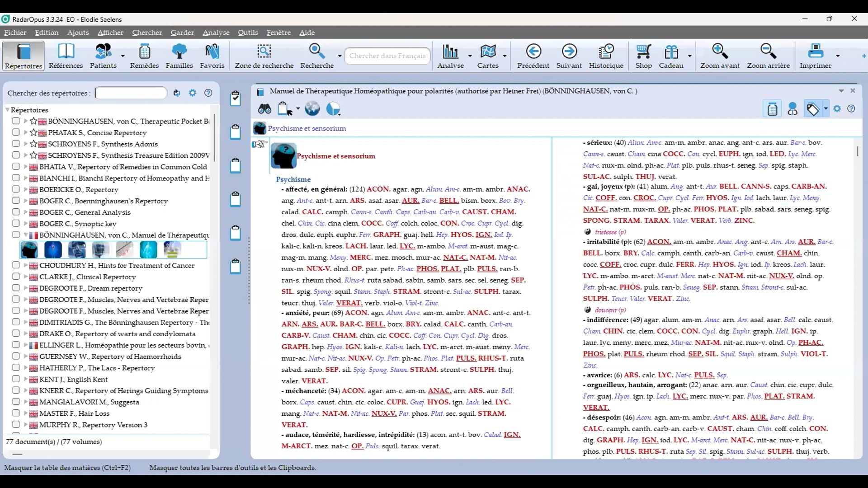This screenshot has width=868, height=488.
Task: Click the repertory text vertical scrollbar
Action: 857,151
